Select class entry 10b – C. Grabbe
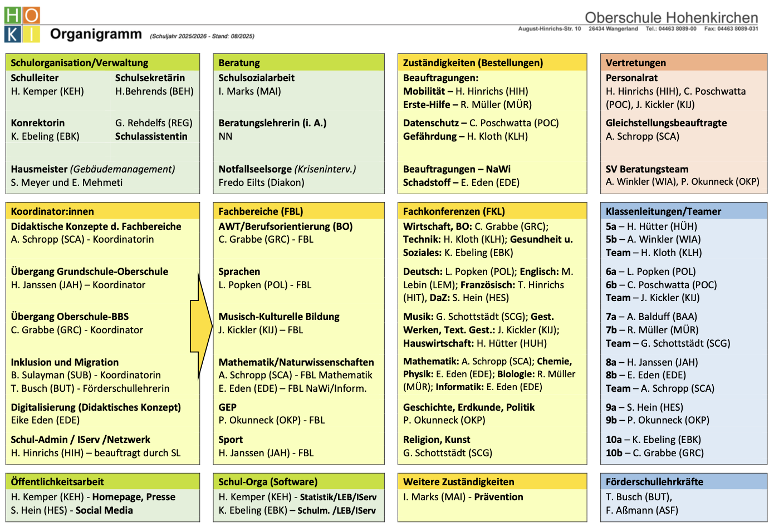This screenshot has height=532, width=774. coord(654,453)
